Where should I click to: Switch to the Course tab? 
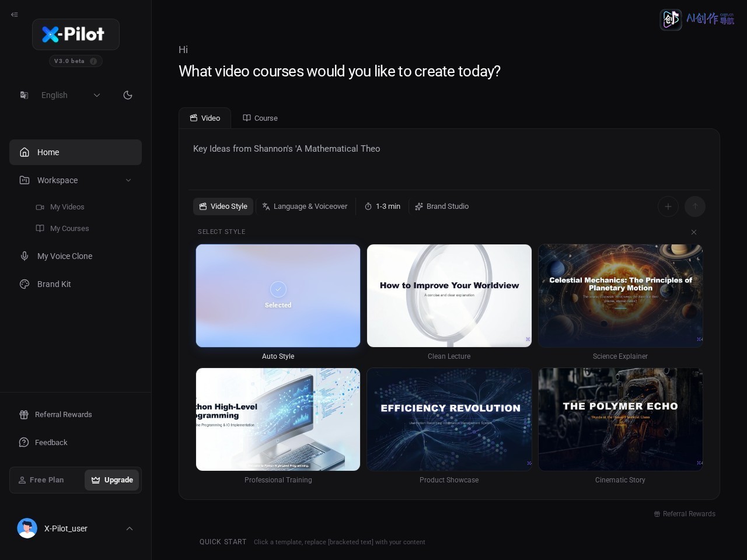click(260, 118)
